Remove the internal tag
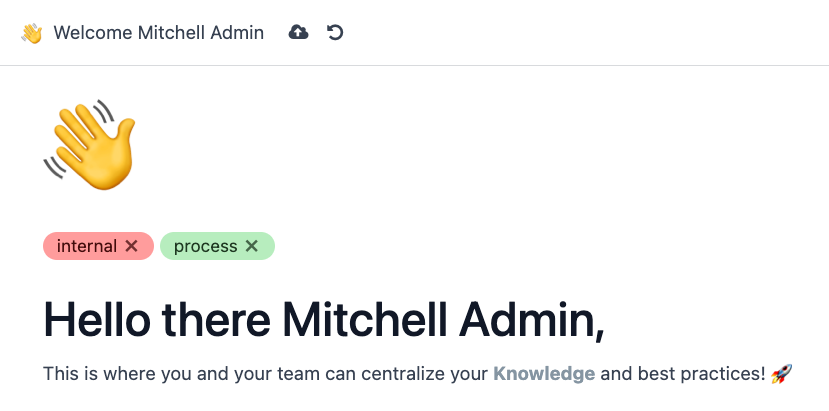The width and height of the screenshot is (829, 411). (x=132, y=246)
